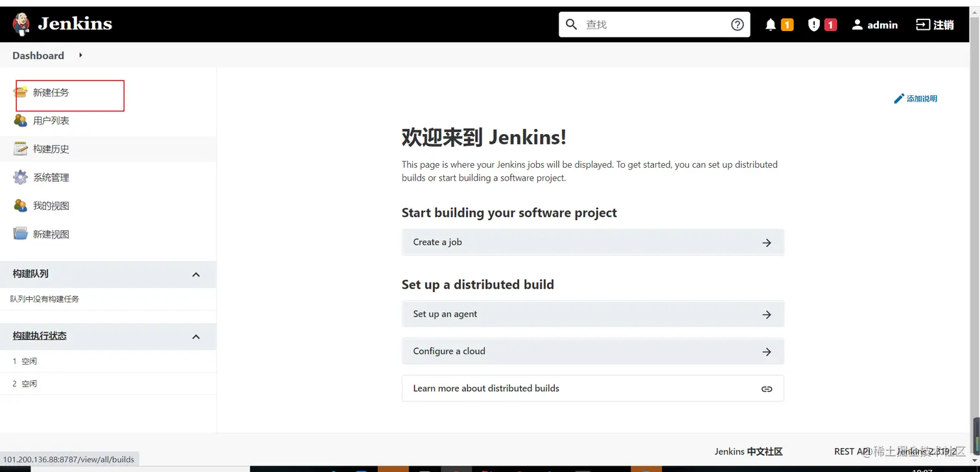The image size is (980, 472).
Task: Go to the Dashboard breadcrumb
Action: 38,56
